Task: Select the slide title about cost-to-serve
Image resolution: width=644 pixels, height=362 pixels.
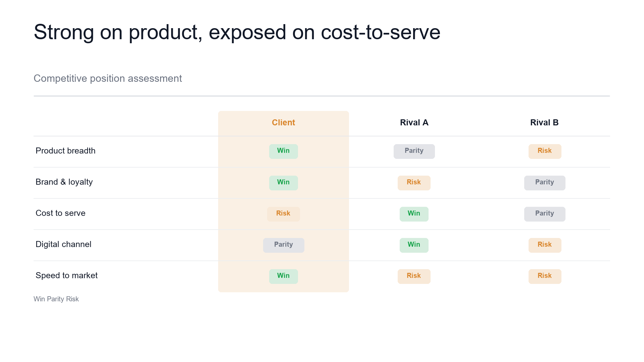Action: click(x=237, y=33)
